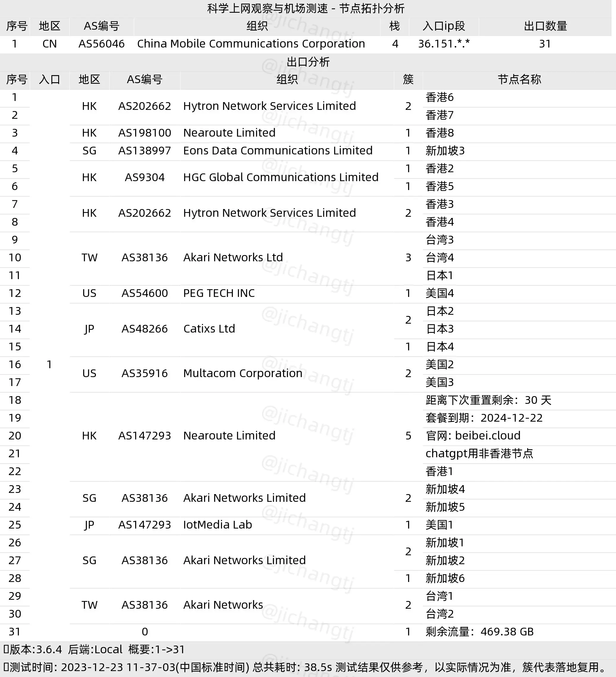Select node name 新加坡1
The height and width of the screenshot is (677, 616).
445,542
